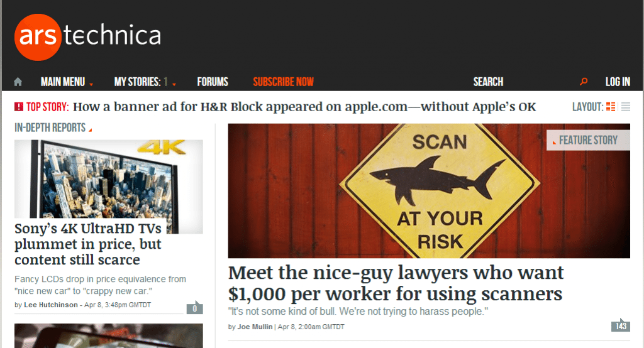
Task: Click the Ars Technica logo
Action: pos(87,37)
